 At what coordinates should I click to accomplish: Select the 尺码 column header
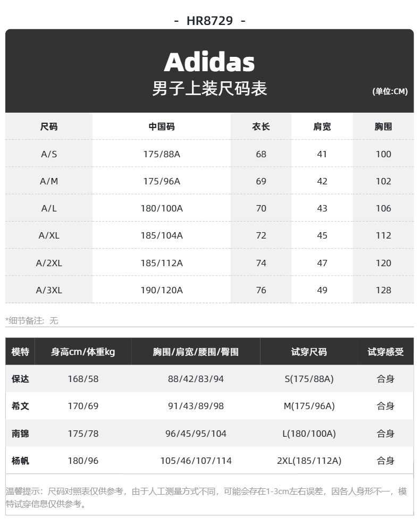49,126
